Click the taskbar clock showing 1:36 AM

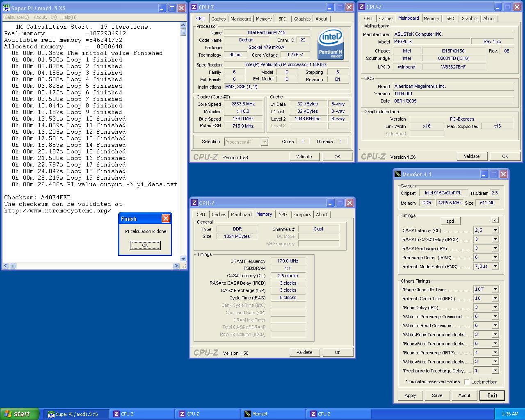click(x=510, y=414)
